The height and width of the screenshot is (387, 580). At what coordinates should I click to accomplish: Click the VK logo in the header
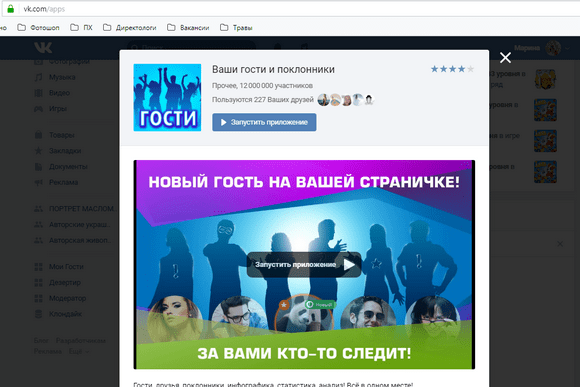43,47
